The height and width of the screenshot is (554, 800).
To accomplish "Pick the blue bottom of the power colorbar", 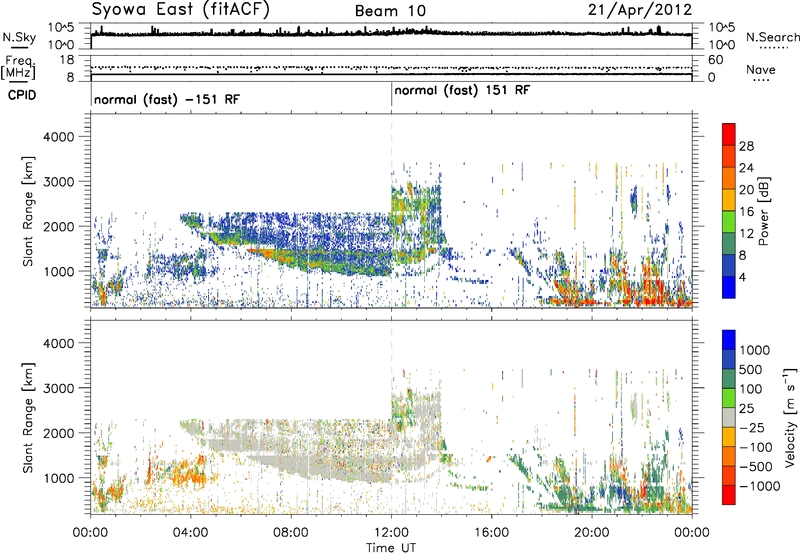I will point(729,287).
